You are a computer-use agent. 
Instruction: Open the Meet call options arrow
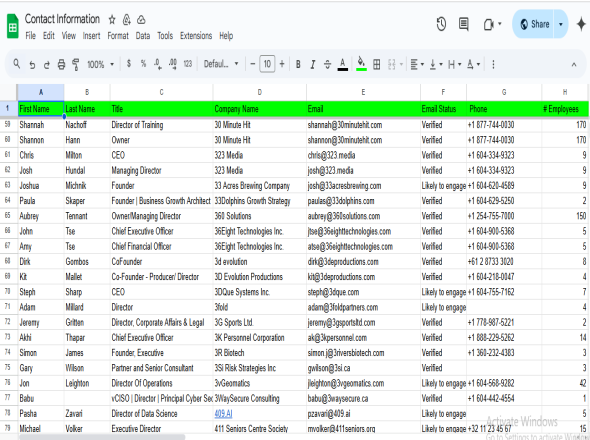pos(500,24)
